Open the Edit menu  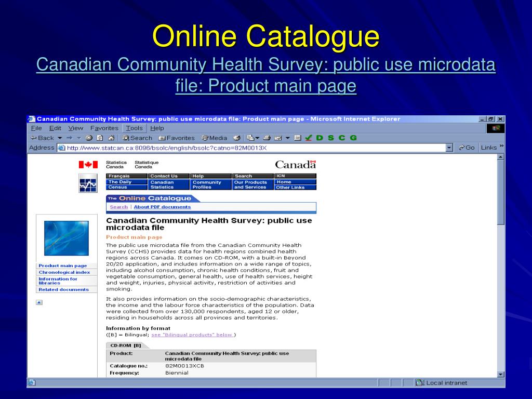(55, 128)
